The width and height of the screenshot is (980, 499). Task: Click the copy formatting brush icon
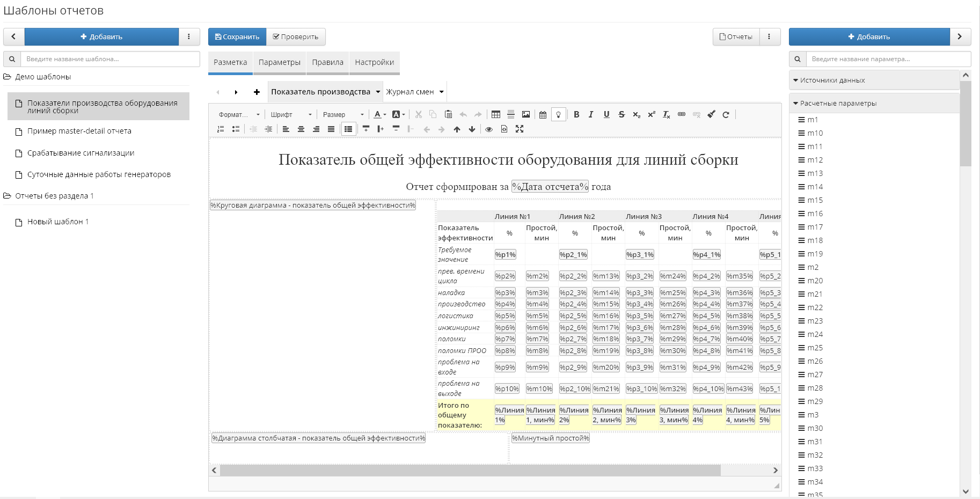point(711,114)
